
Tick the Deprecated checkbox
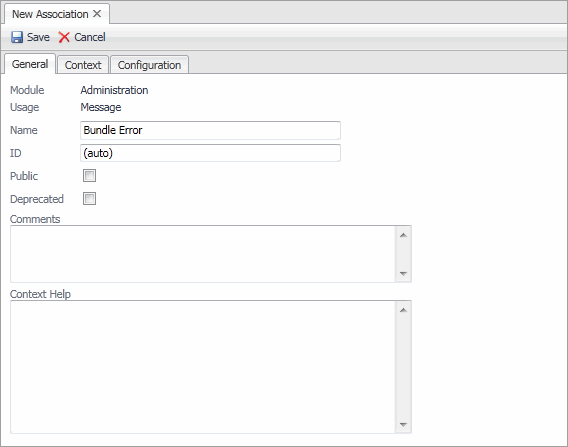point(89,199)
